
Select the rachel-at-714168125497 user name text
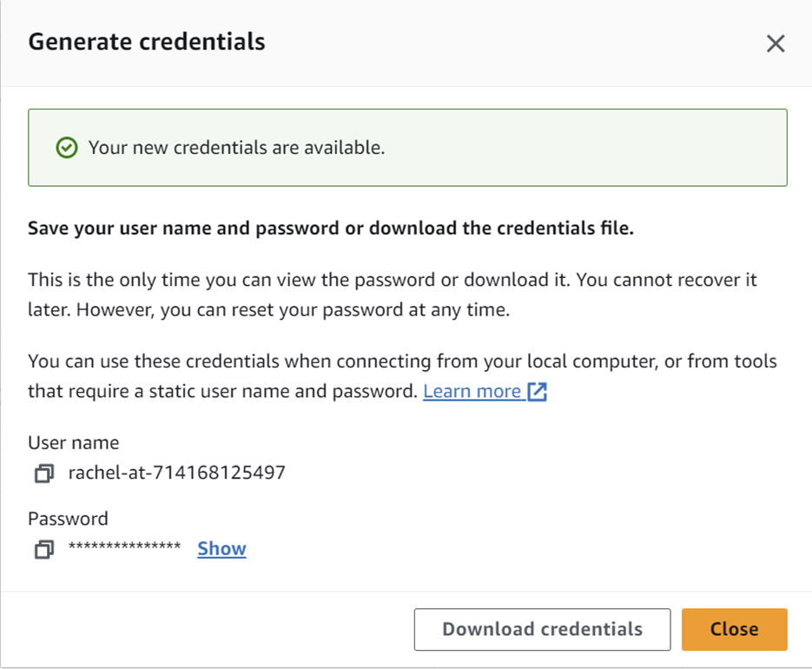pos(176,473)
